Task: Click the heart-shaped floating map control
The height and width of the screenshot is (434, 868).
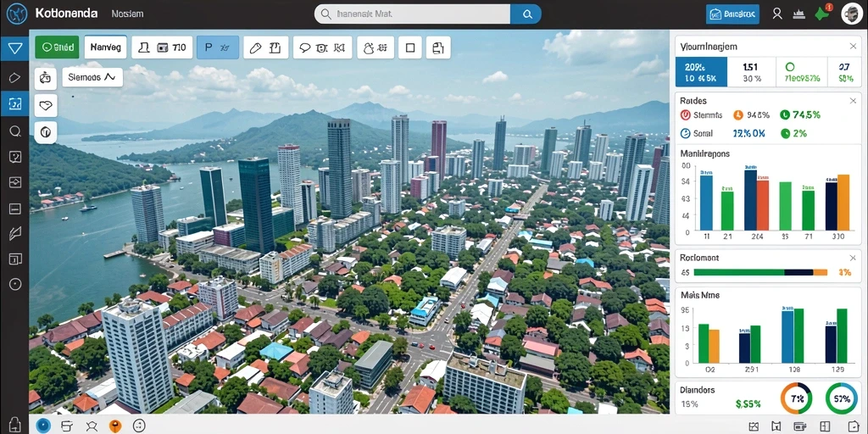Action: [46, 105]
